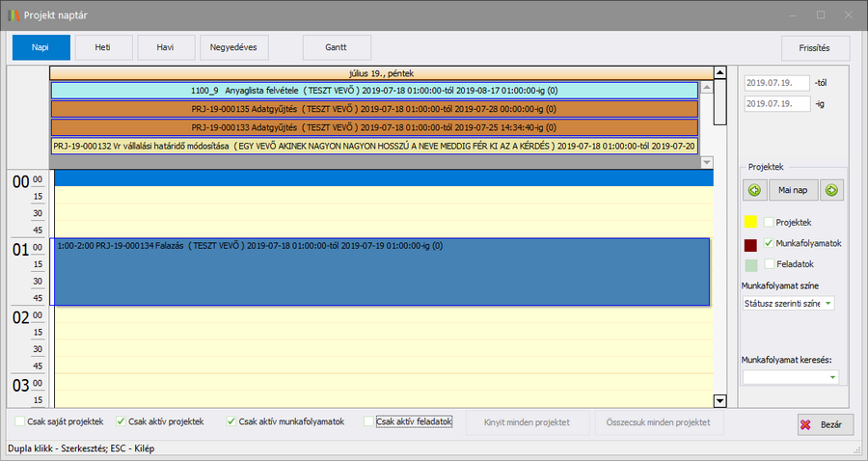Go to previous day with left arrow
868x461 pixels.
(754, 191)
